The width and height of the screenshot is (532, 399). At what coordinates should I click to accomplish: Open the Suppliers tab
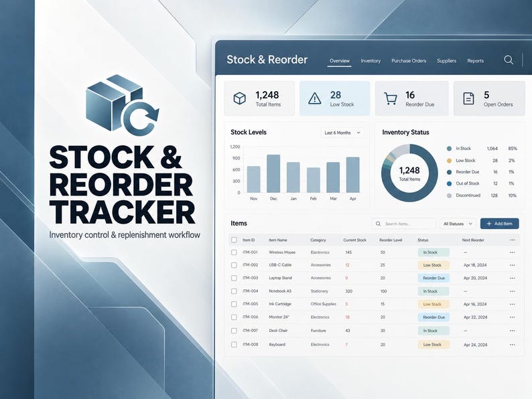[x=446, y=61]
